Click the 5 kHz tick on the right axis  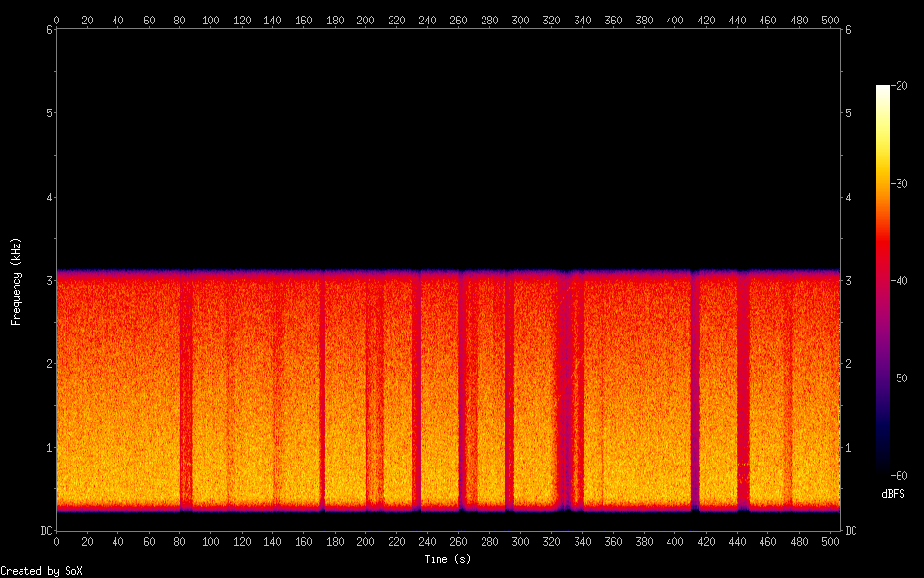(x=848, y=113)
